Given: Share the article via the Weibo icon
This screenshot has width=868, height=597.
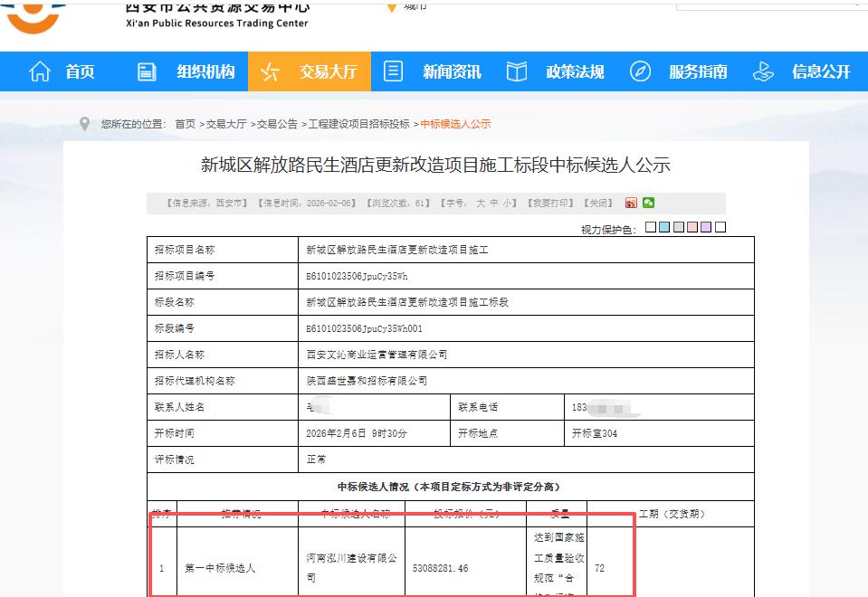Looking at the screenshot, I should (x=632, y=203).
